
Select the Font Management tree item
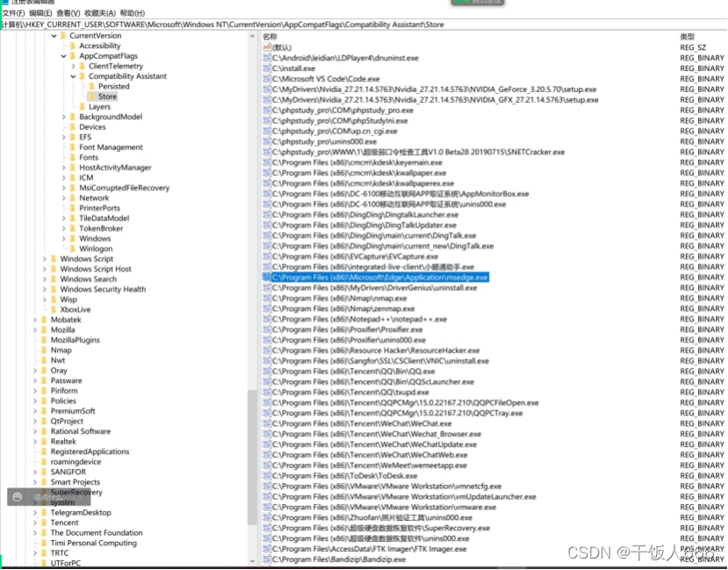[111, 148]
